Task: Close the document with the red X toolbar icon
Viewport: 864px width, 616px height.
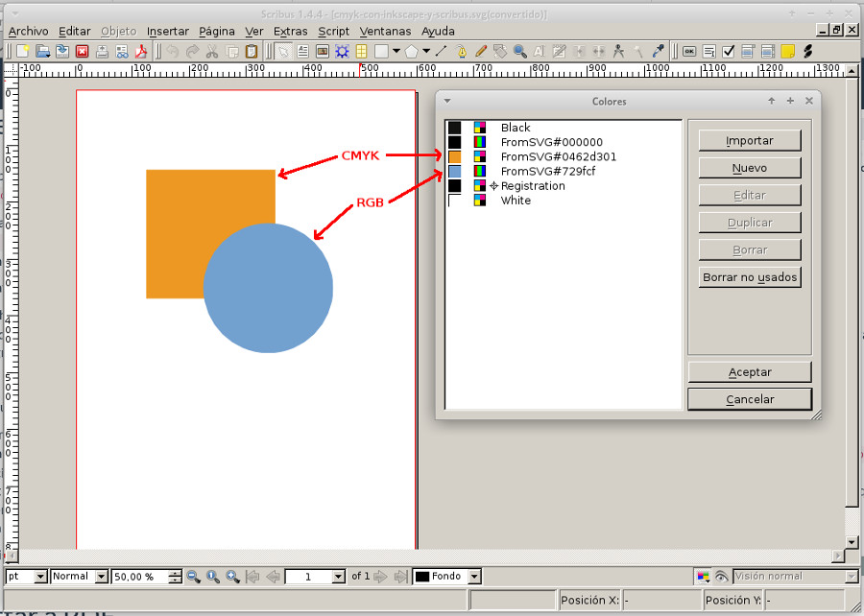Action: pos(83,51)
